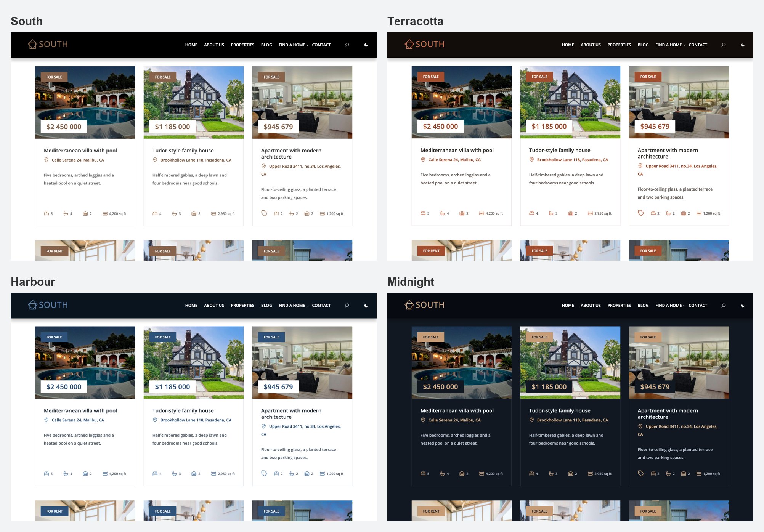This screenshot has height=532, width=764.
Task: Open Home menu in Harbour theme
Action: 191,306
